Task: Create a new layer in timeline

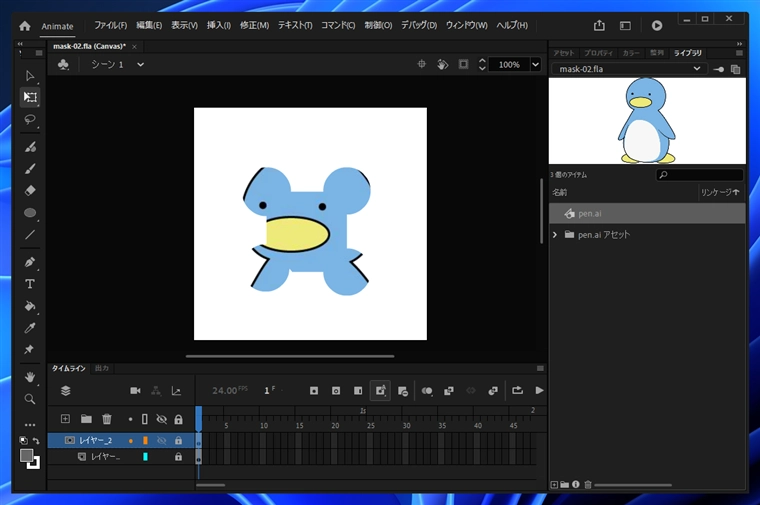Action: click(x=65, y=419)
